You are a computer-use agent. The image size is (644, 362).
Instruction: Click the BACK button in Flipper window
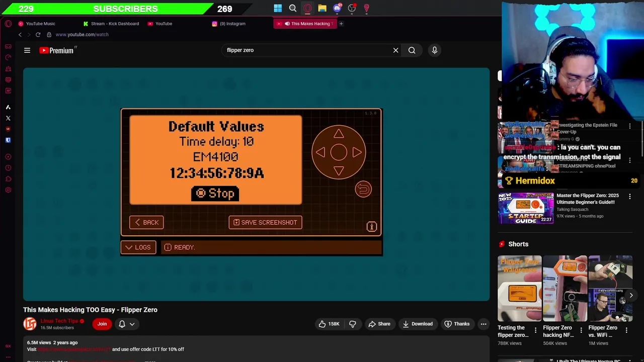(146, 222)
